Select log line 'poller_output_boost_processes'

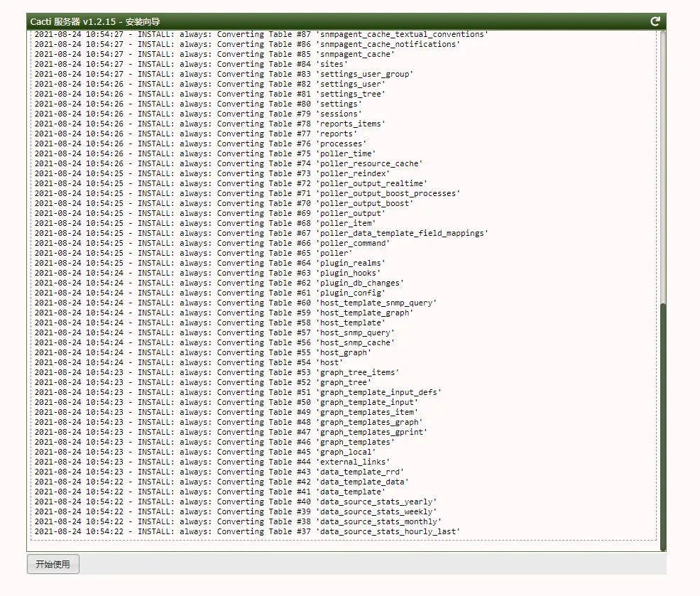coord(247,193)
